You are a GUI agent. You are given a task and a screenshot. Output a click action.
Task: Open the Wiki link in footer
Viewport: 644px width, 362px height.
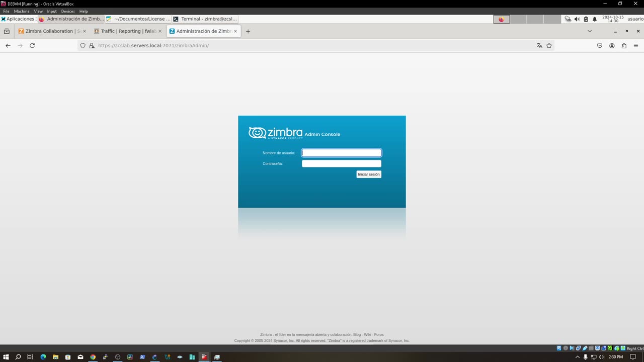[x=367, y=334]
